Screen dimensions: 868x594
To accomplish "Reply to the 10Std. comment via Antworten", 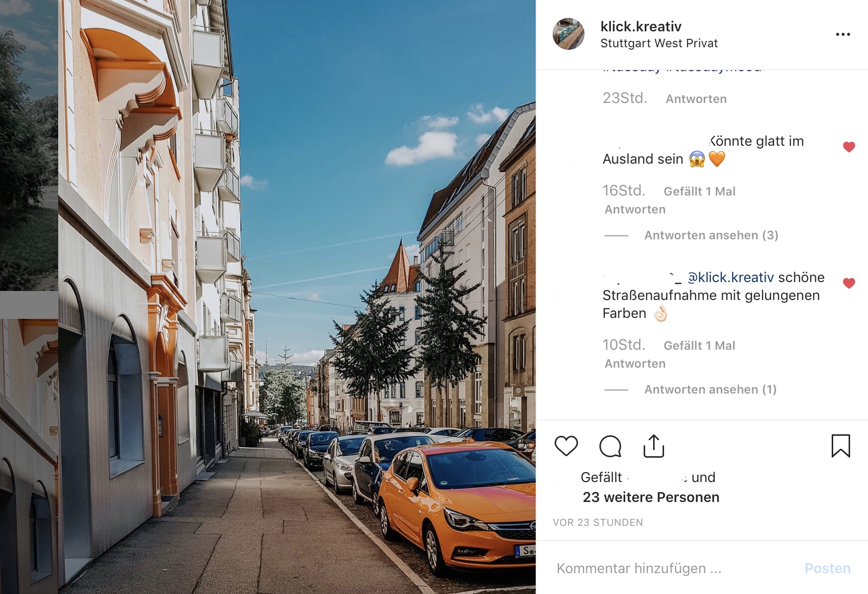I will tap(635, 364).
